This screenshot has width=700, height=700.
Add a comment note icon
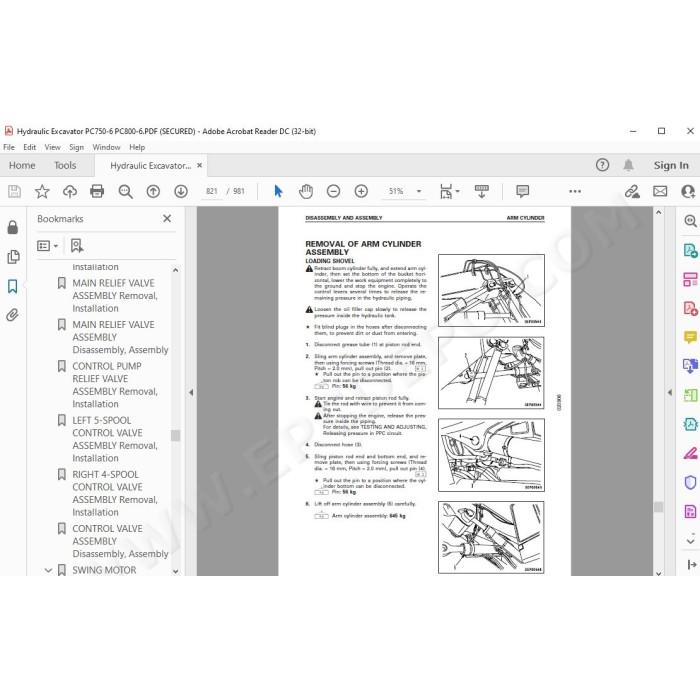pos(522,192)
